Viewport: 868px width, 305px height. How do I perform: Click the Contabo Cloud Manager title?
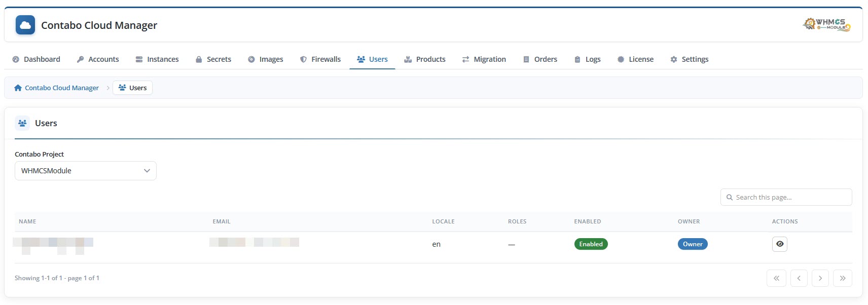pyautogui.click(x=99, y=25)
